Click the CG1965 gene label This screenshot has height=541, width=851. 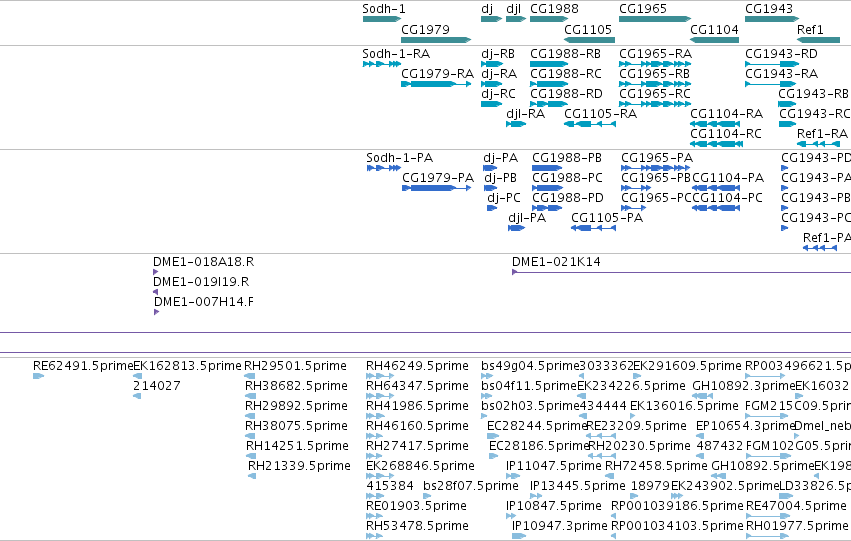coord(643,9)
